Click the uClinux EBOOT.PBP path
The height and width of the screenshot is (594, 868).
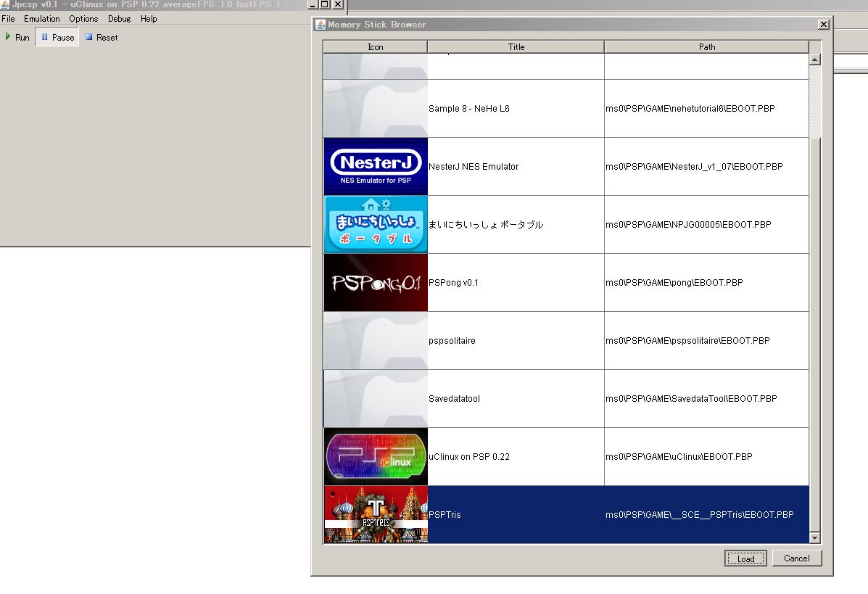679,457
